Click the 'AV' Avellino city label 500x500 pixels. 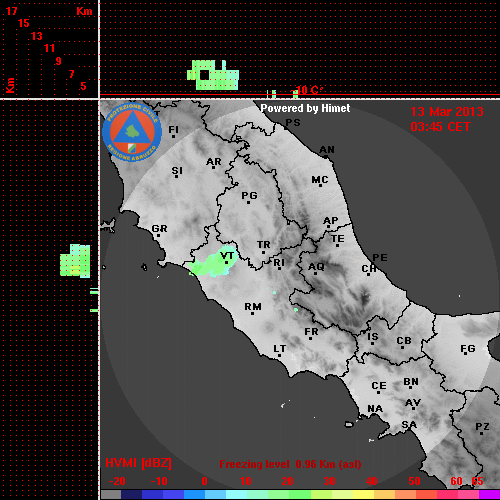point(413,403)
